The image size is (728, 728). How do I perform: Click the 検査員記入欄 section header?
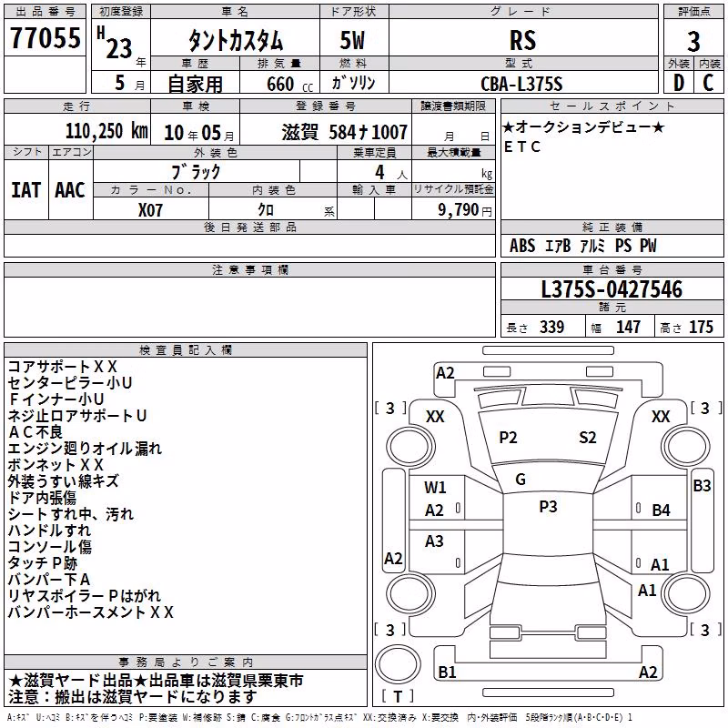[186, 350]
